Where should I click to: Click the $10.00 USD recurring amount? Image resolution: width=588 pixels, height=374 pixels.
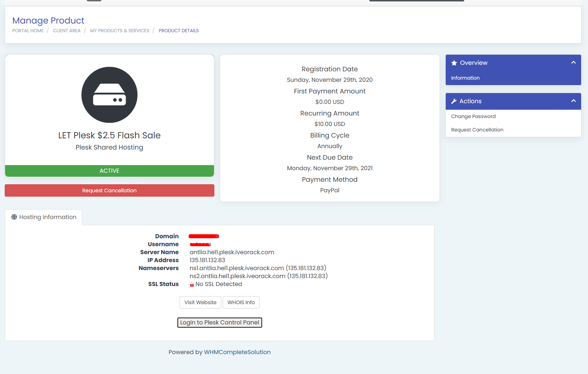click(x=330, y=124)
